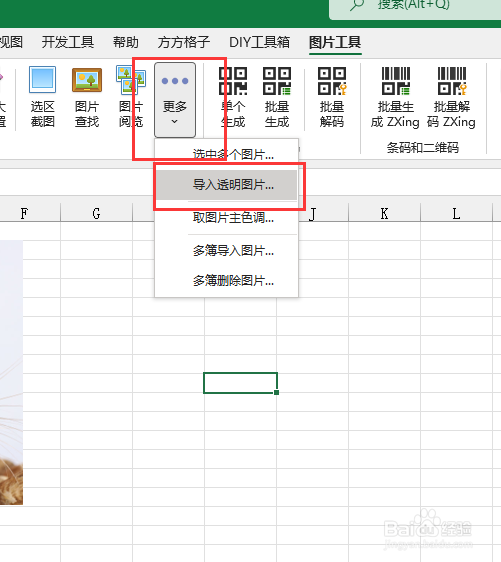Select column K header
This screenshot has height=562, width=501.
point(384,213)
